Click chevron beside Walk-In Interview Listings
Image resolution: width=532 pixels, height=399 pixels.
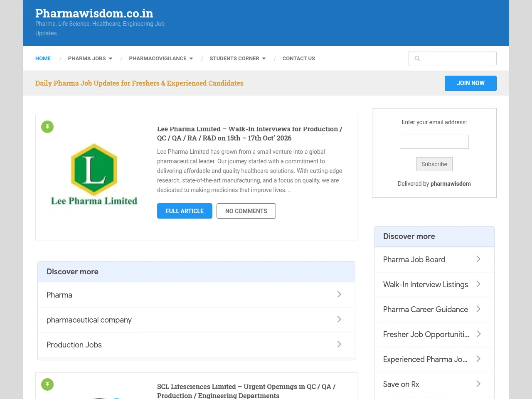tap(478, 284)
